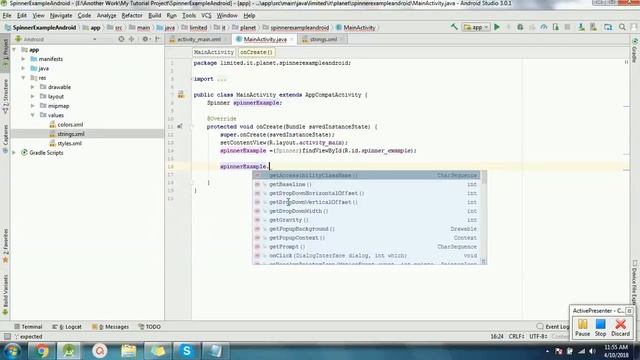Click the Search Everywhere magnifier icon
The height and width of the screenshot is (360, 640).
(x=622, y=27)
